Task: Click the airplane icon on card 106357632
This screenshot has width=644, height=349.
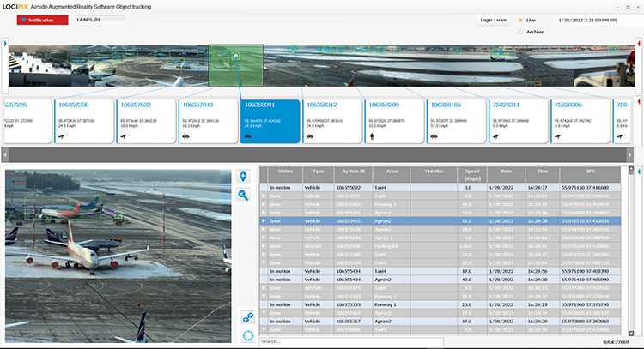Action: pos(124,135)
